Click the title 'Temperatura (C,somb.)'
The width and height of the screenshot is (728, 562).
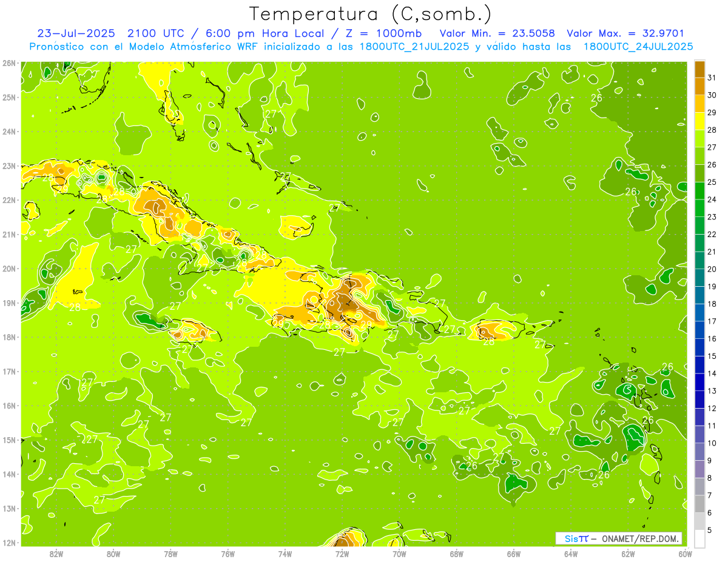(371, 13)
